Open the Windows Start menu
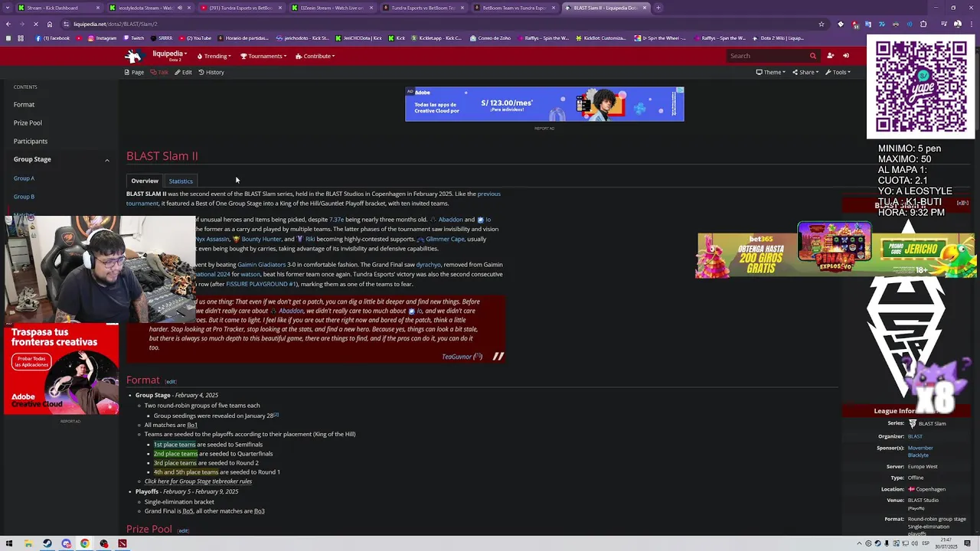The width and height of the screenshot is (980, 551). [x=9, y=543]
